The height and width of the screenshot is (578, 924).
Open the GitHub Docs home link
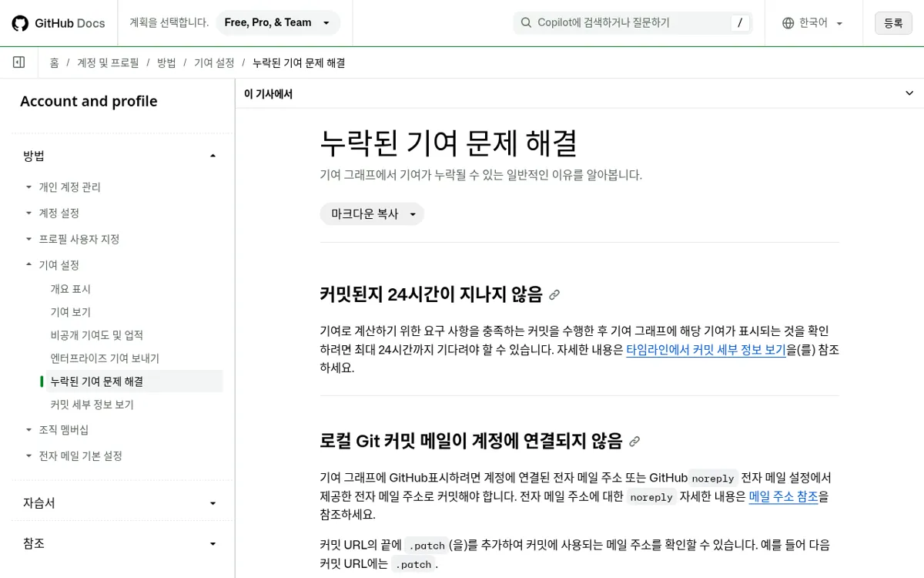[x=59, y=23]
